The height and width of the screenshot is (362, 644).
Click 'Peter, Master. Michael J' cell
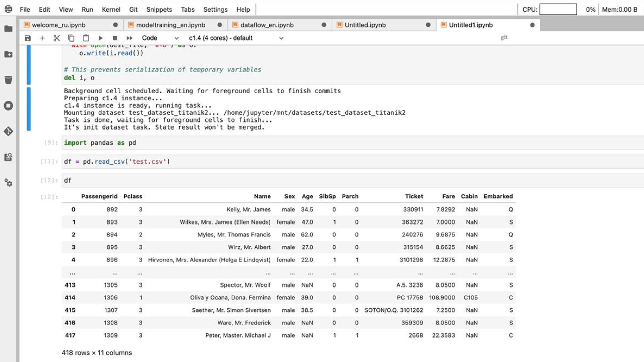238,336
